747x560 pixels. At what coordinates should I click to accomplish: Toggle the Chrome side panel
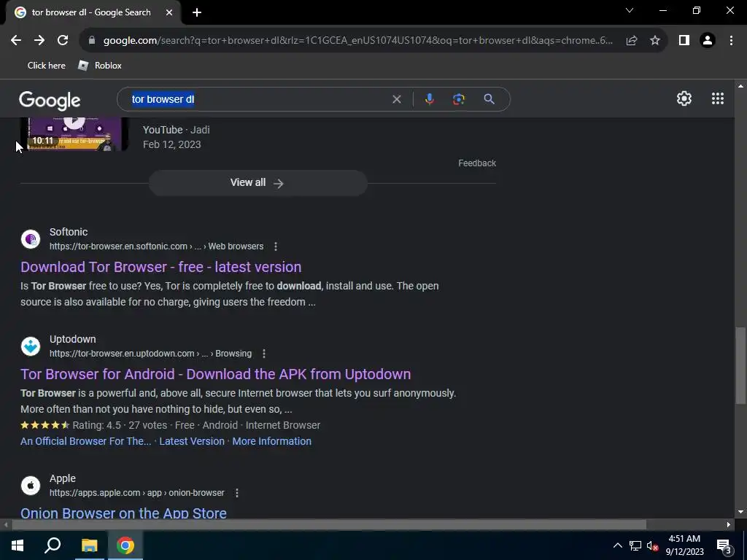click(684, 41)
